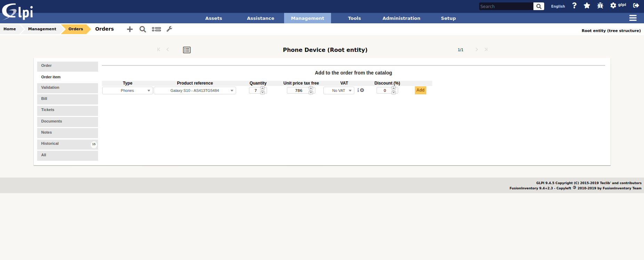Open saved searches star icon
644x260 pixels.
pyautogui.click(x=587, y=6)
